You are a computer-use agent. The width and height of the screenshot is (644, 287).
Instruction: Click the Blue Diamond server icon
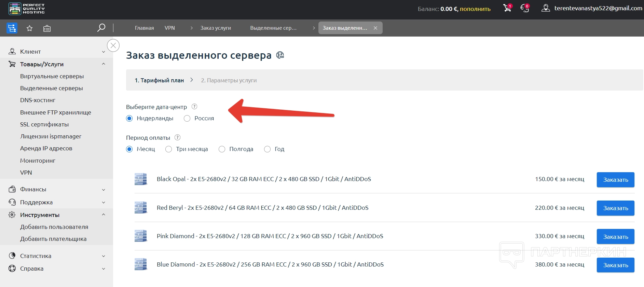[140, 264]
